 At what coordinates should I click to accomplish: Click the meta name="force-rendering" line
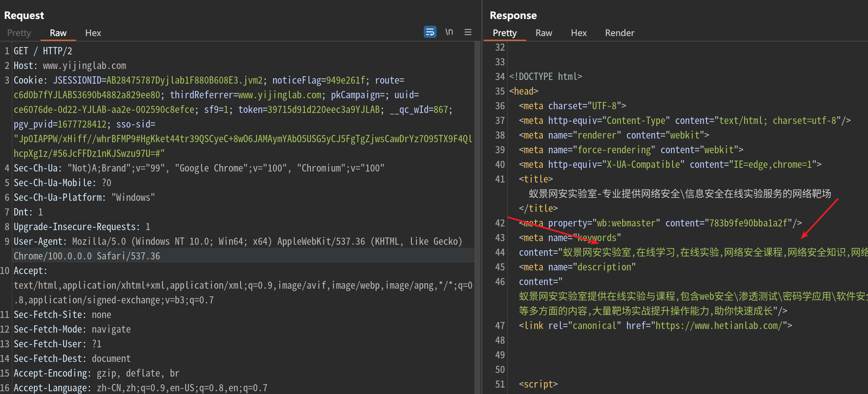click(631, 150)
